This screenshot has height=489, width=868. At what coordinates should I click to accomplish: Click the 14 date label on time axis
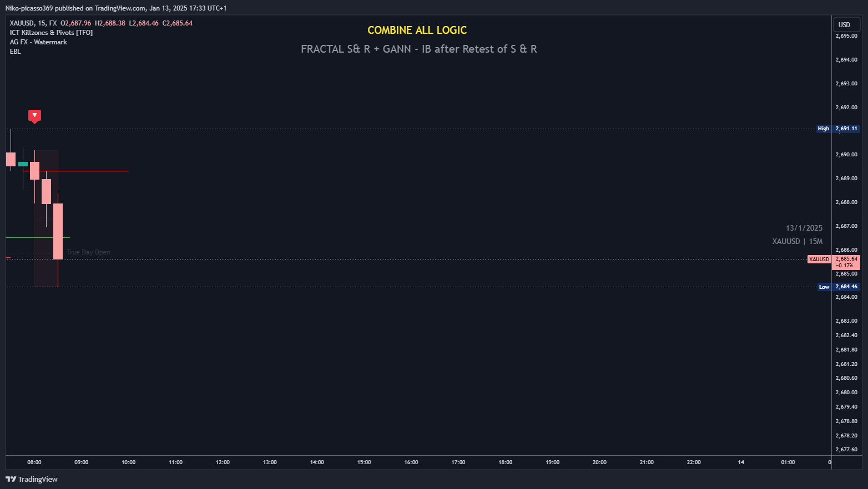741,462
